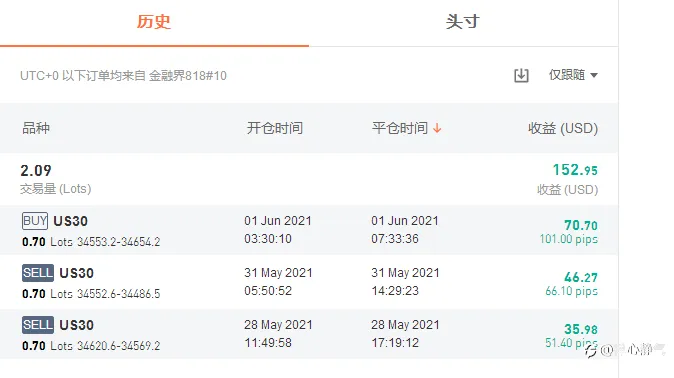Click SELL badge on 31 May order

[38, 273]
